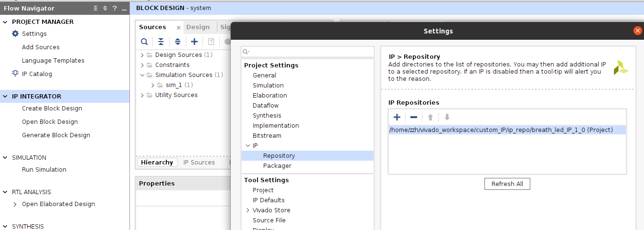Open Language Templates

53,61
